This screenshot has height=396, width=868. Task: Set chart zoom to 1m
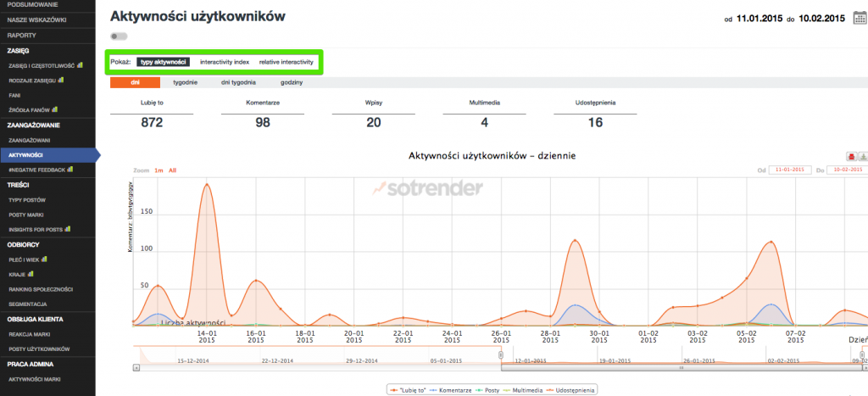159,170
